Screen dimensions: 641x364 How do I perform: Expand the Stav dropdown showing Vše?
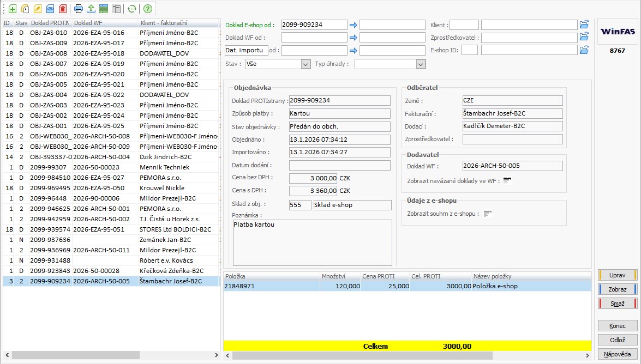point(305,64)
